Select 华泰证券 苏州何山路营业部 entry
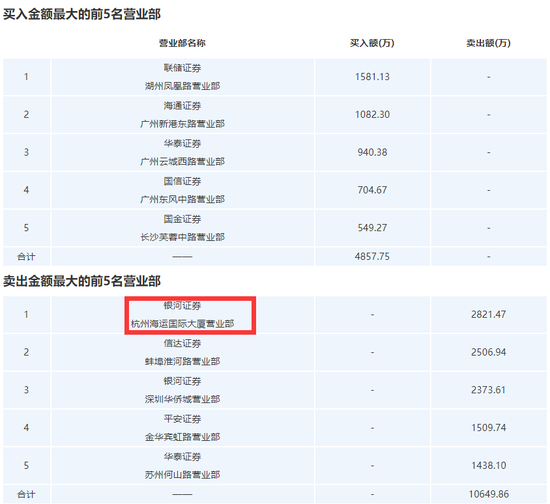This screenshot has height=504, width=550. (x=182, y=466)
